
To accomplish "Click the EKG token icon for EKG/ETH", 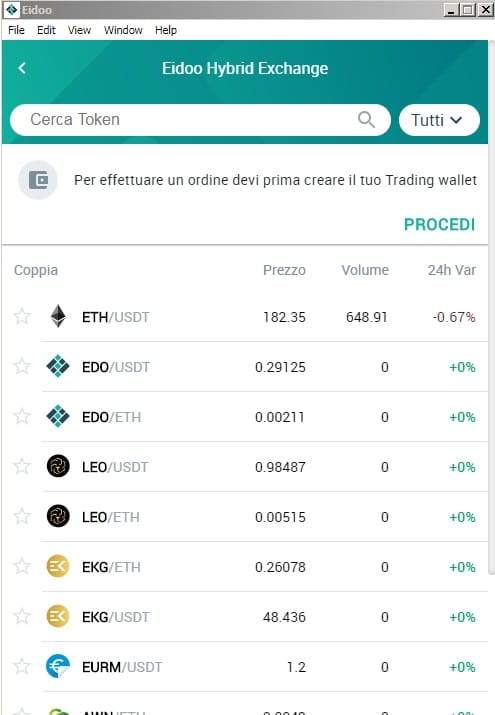I will pyautogui.click(x=58, y=566).
